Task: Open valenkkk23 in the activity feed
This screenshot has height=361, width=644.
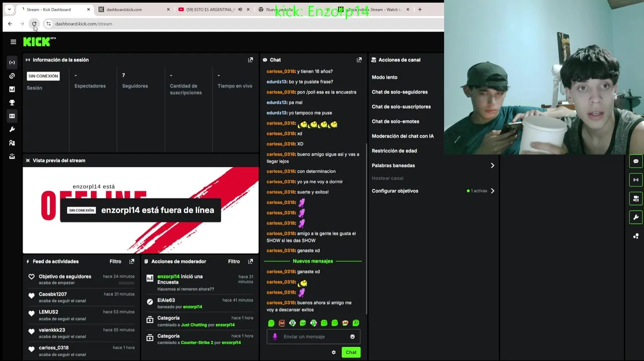Action: tap(52, 330)
